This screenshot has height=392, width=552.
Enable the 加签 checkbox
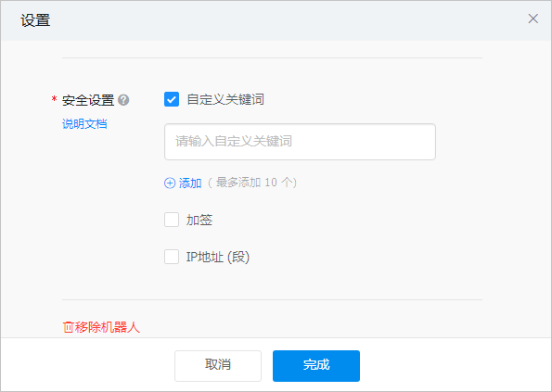(x=172, y=220)
